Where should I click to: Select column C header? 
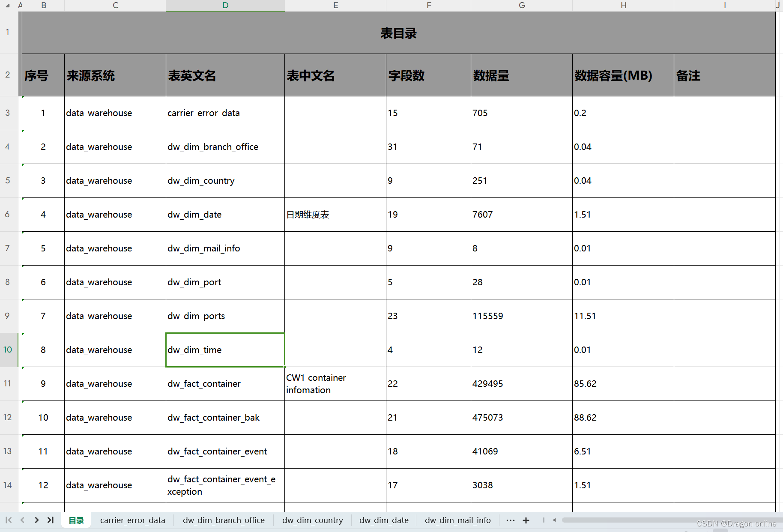[x=115, y=6]
